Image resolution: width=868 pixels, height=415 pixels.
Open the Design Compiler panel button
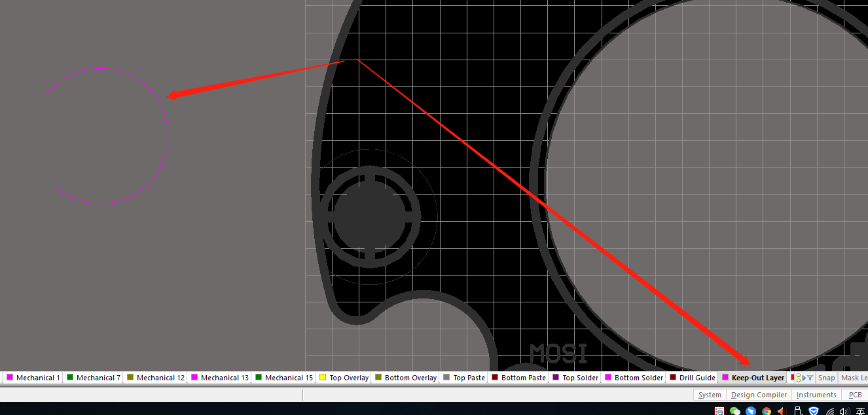click(759, 395)
